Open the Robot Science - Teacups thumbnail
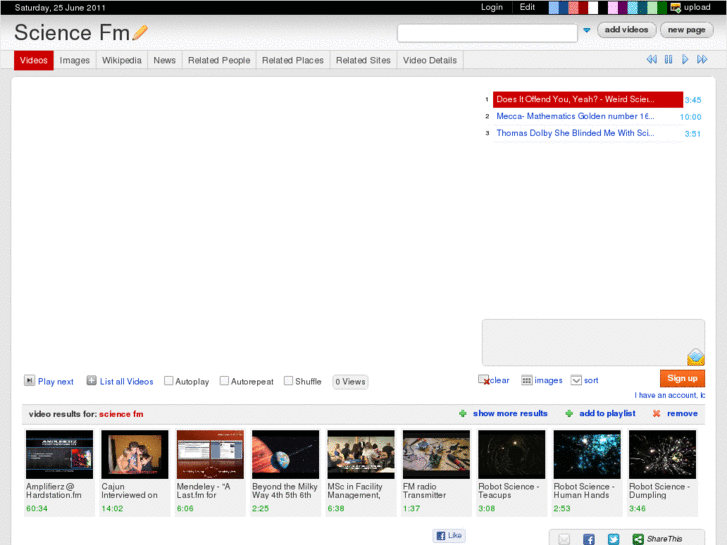Viewport: 727px width, 545px height. pos(512,454)
